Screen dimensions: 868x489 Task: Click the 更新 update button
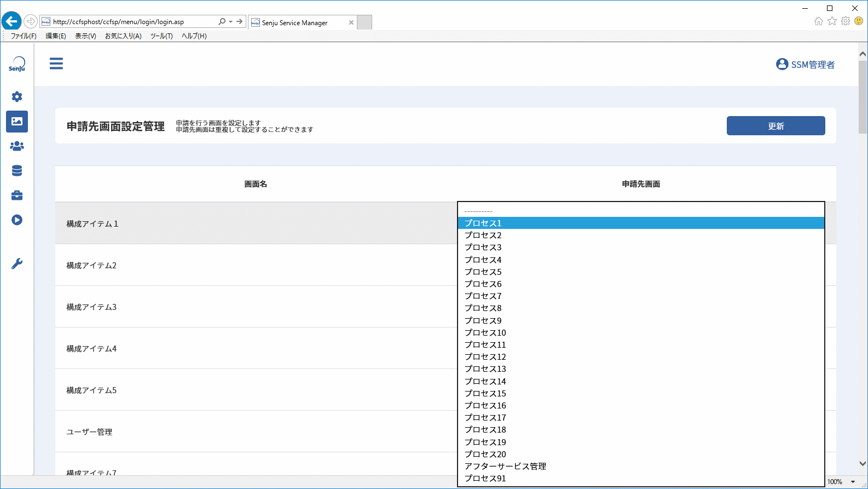pyautogui.click(x=776, y=126)
